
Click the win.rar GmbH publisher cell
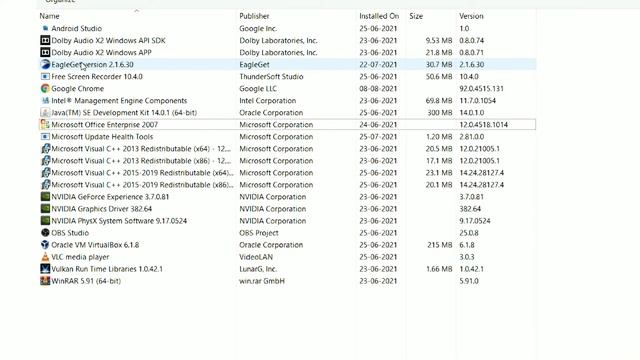click(262, 281)
